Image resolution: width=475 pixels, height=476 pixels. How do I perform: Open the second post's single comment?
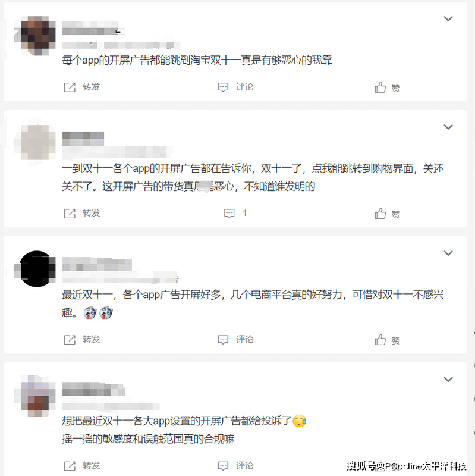229,214
